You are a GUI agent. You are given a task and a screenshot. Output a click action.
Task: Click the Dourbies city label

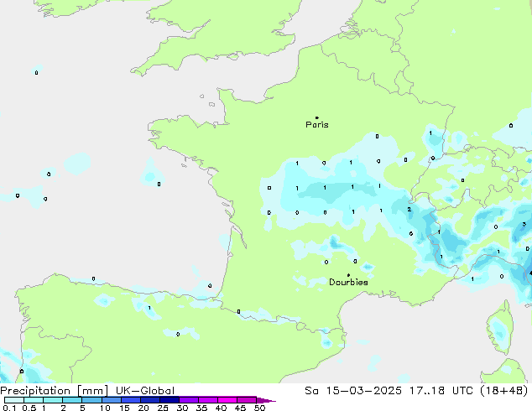tap(348, 282)
